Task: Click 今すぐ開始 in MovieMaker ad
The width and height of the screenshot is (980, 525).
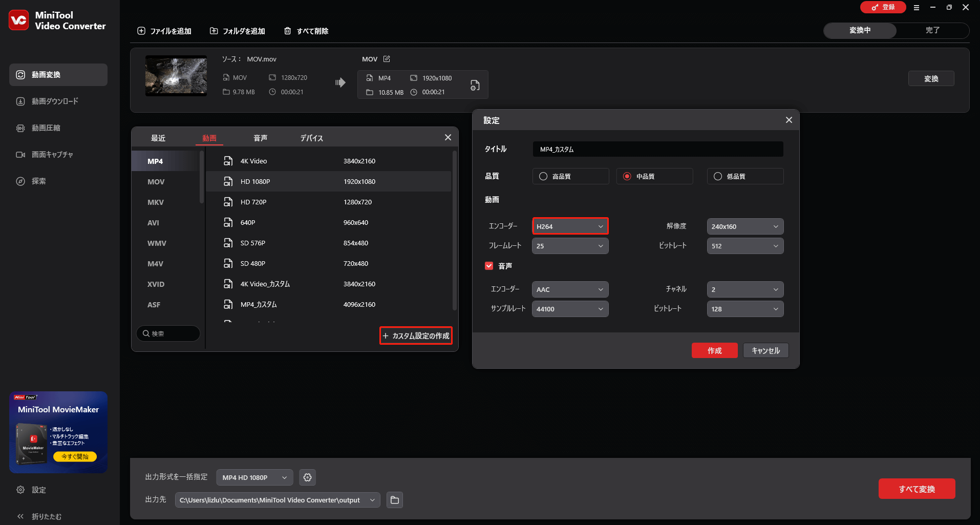Action: (75, 456)
